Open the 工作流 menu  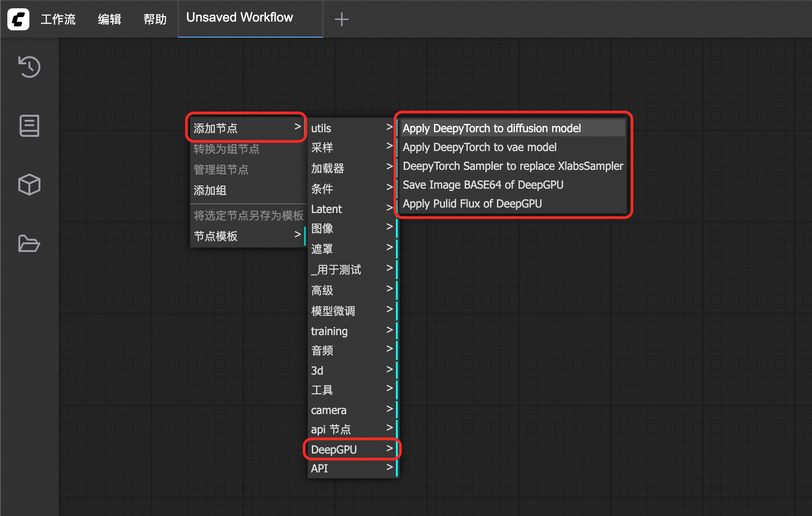[x=58, y=19]
